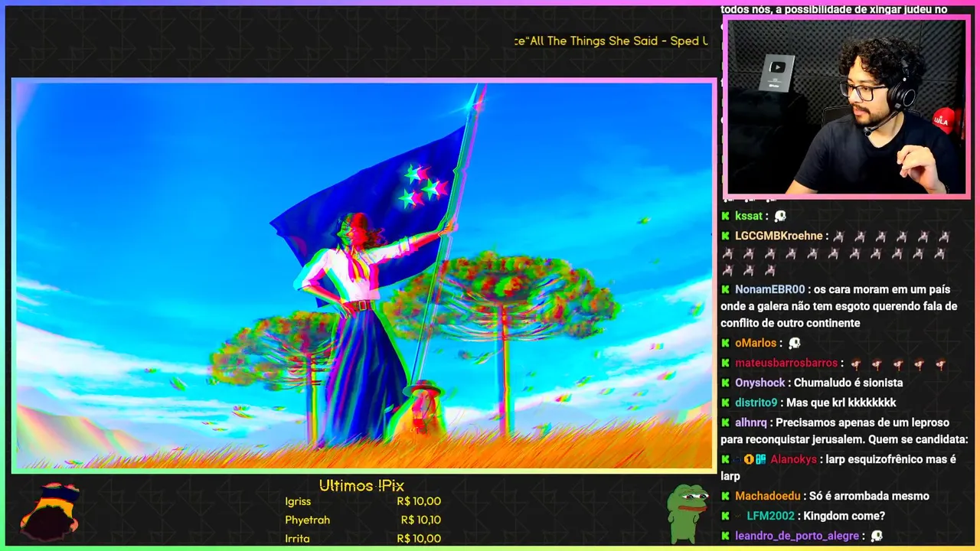The height and width of the screenshot is (551, 980).
Task: Click the first emote in mateusbarrosbarros's message
Action: tap(856, 364)
